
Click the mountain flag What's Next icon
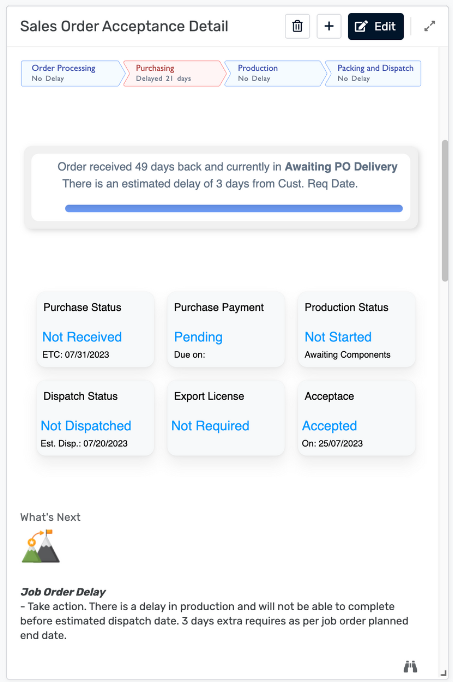(x=41, y=546)
